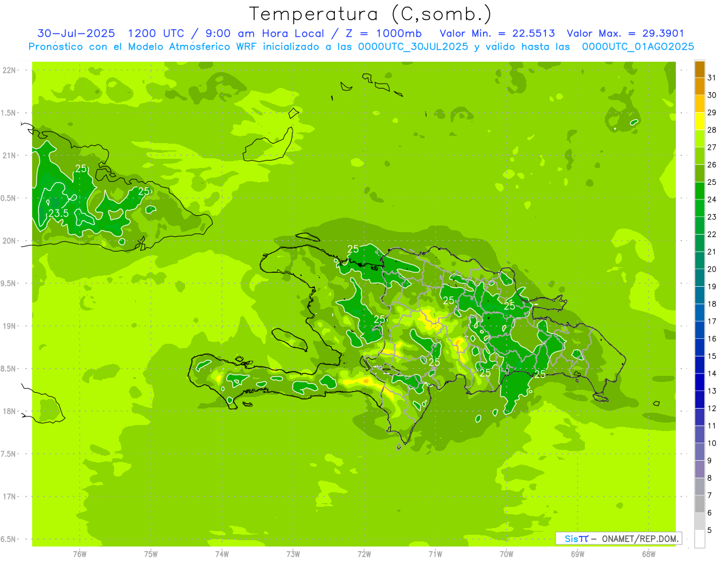728x562 pixels.
Task: Click the 6.5N latitude axis label
Action: pos(8,539)
